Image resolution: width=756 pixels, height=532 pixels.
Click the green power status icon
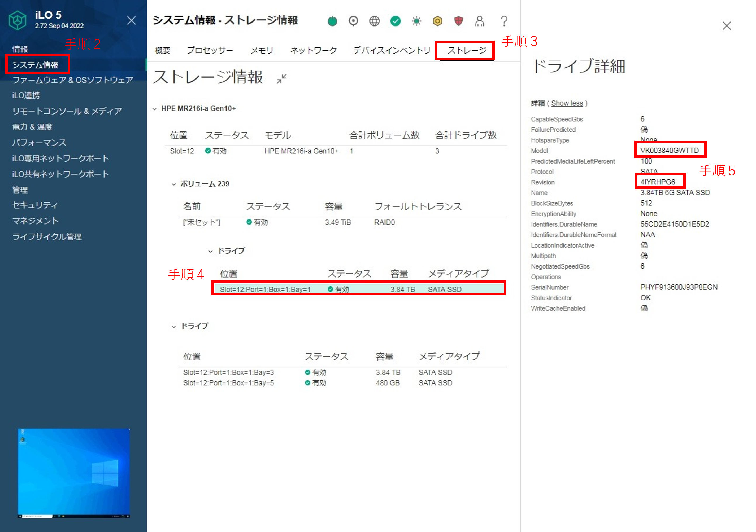332,21
